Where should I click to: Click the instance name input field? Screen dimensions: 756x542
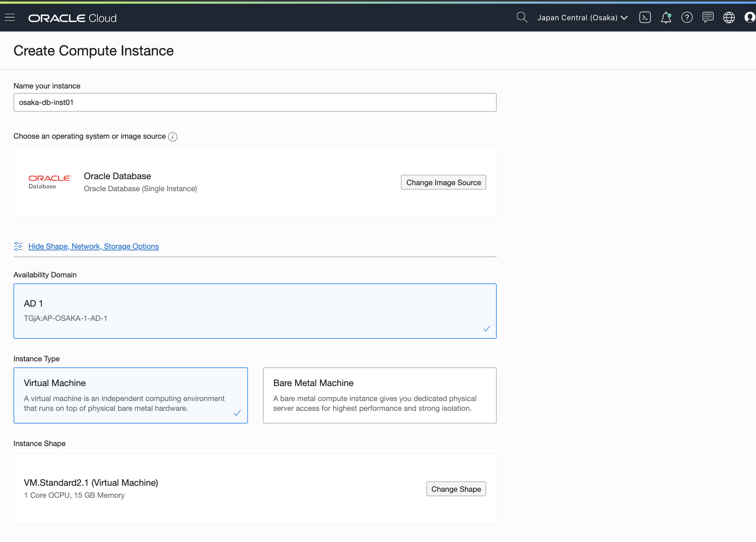(255, 102)
